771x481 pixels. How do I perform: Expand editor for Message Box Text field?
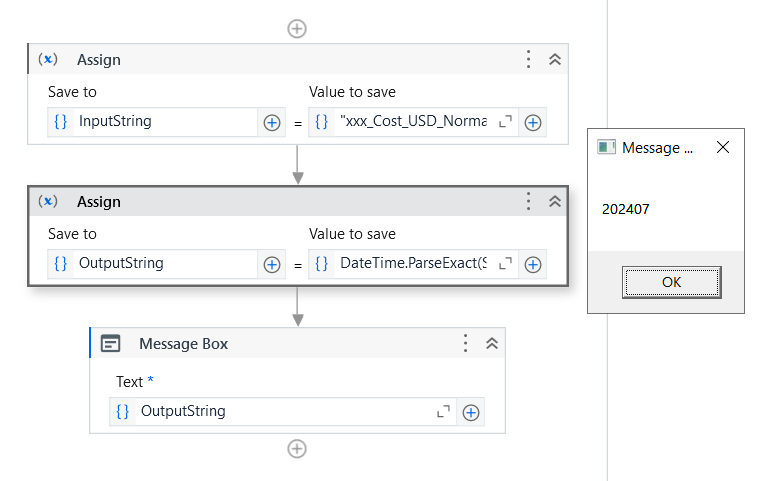pyautogui.click(x=443, y=411)
